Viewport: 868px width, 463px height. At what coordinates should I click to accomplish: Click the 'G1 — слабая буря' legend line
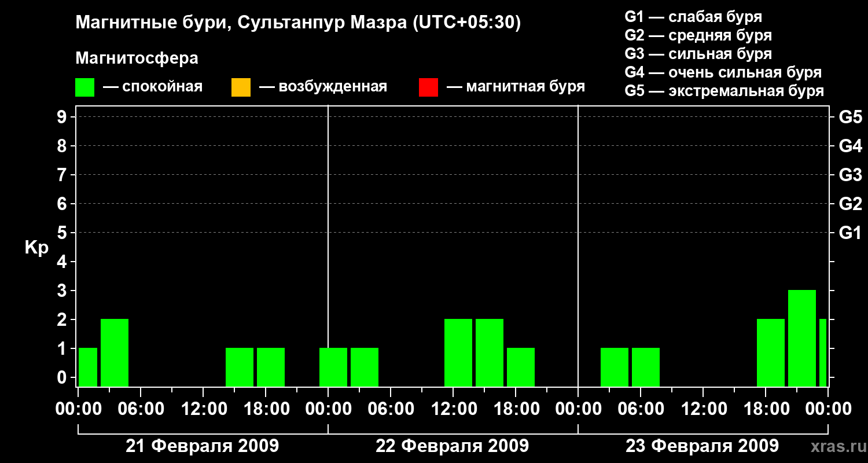pos(693,17)
